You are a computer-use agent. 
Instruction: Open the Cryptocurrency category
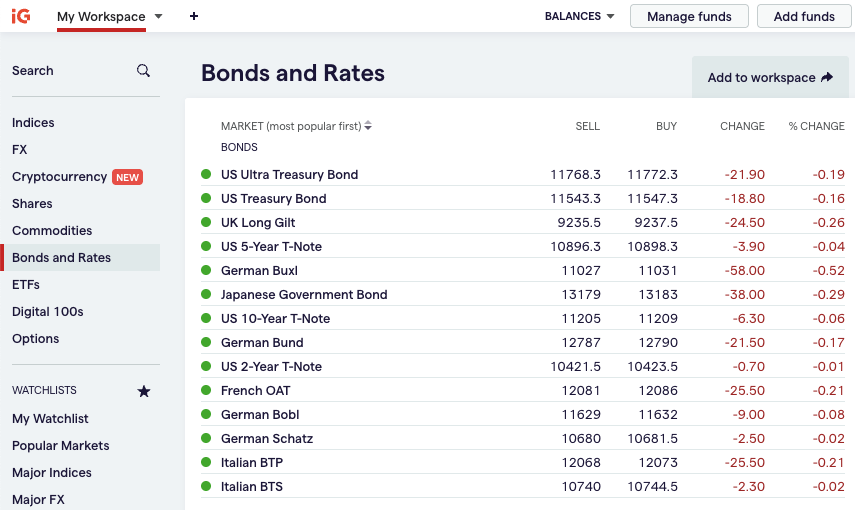59,177
